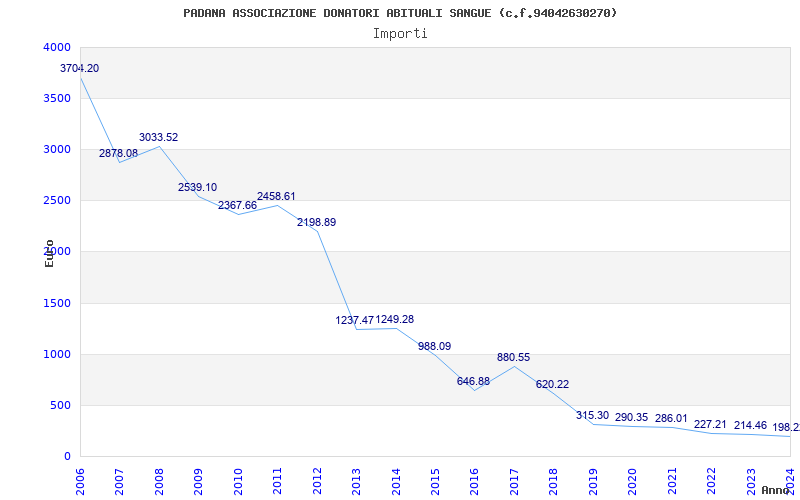This screenshot has width=800, height=500.
Task: Click the 3500 Euro axis value
Action: coord(58,98)
